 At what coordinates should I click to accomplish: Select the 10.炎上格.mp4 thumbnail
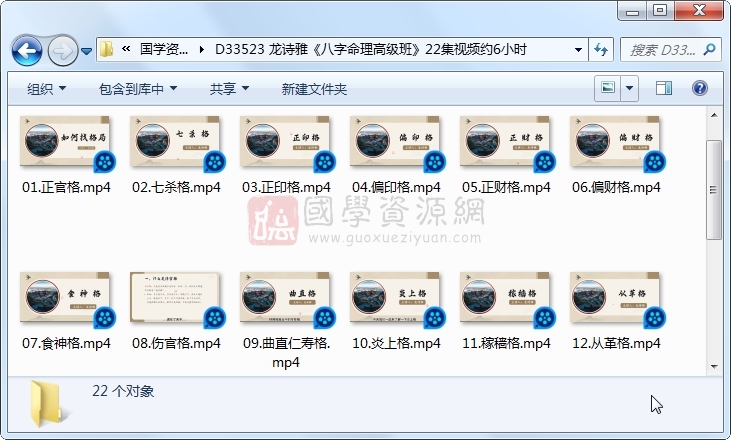point(396,298)
